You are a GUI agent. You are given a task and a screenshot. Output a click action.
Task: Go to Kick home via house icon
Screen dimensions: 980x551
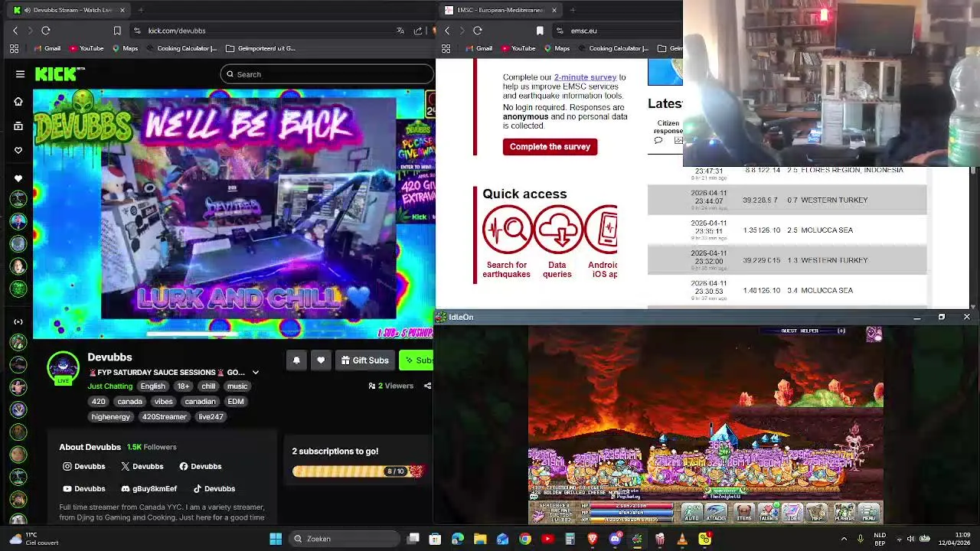pos(18,101)
